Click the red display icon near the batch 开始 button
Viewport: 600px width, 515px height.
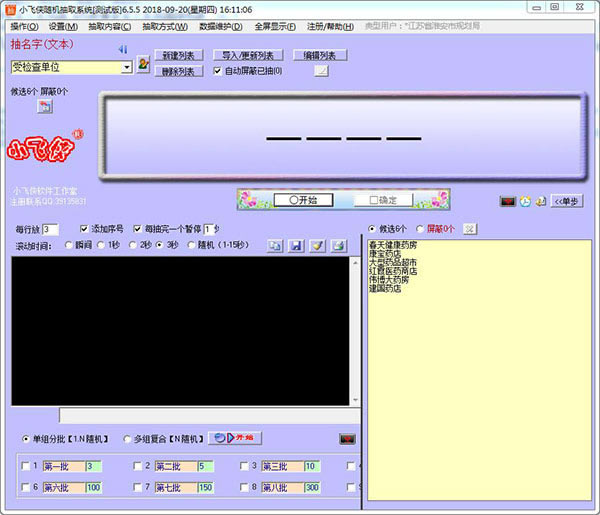tap(347, 439)
